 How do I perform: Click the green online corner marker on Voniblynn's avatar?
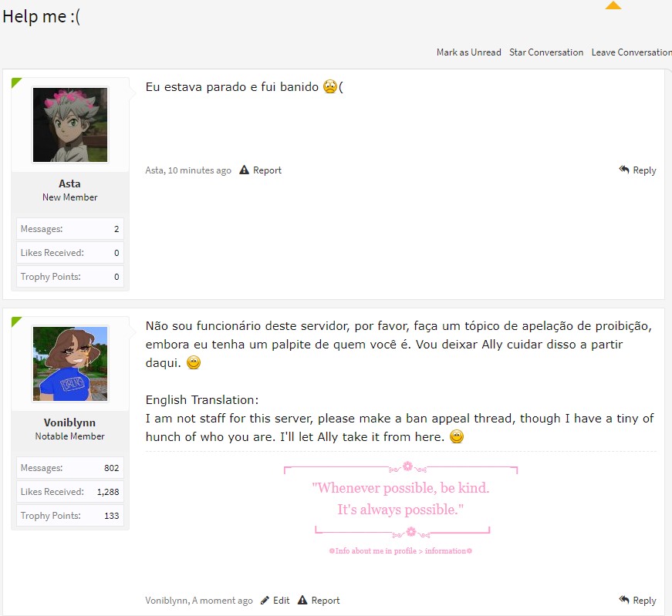click(15, 321)
